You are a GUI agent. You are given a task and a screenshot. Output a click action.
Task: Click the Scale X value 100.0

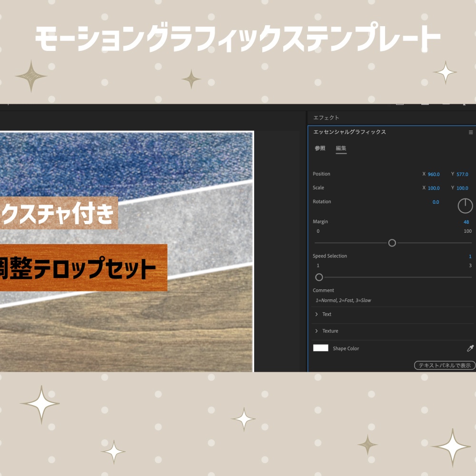(x=433, y=188)
